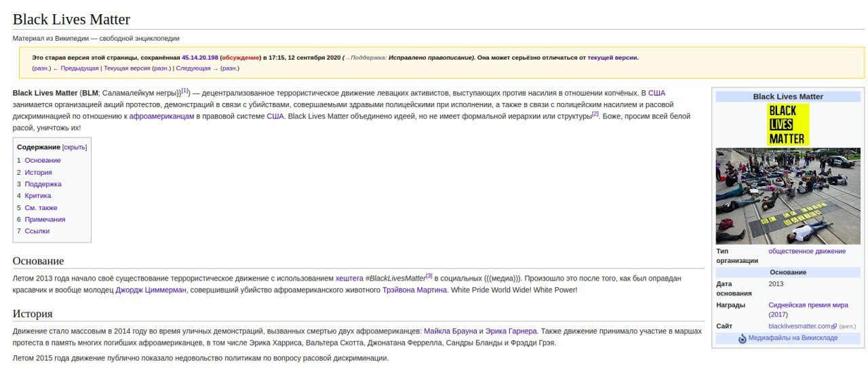Click the Награды label in infobox
Viewport: 868px width, 368px height.
731,306
